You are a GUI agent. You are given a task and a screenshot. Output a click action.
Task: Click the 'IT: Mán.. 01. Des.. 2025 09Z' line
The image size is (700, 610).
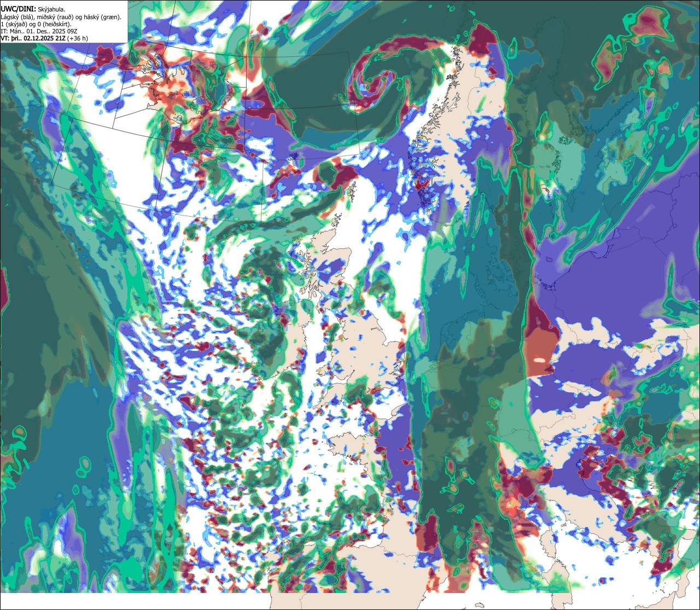coord(40,31)
